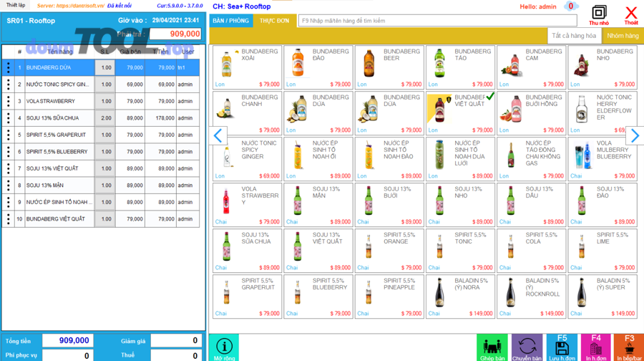Add Baladin 5% Nora to the order
This screenshot has width=644, height=361.
(x=460, y=297)
